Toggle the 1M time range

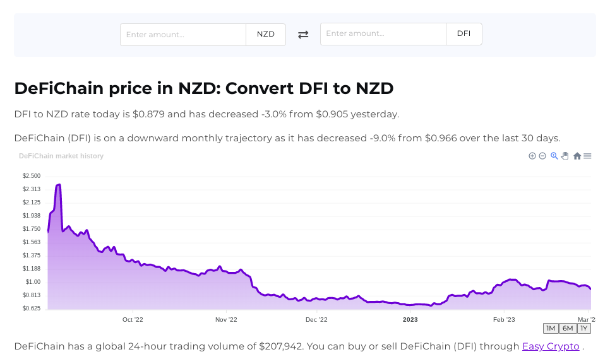click(x=550, y=328)
